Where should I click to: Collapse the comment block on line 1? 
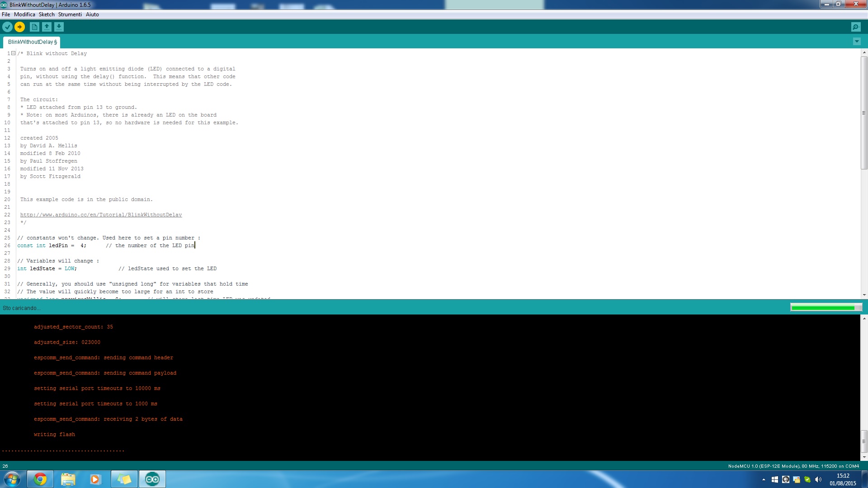pyautogui.click(x=14, y=53)
